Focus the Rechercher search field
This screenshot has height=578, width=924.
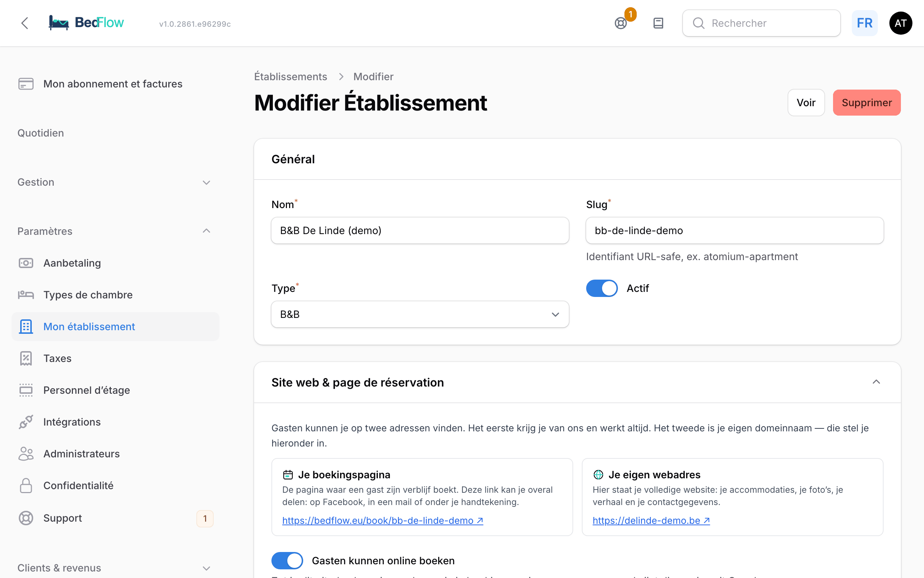(761, 23)
